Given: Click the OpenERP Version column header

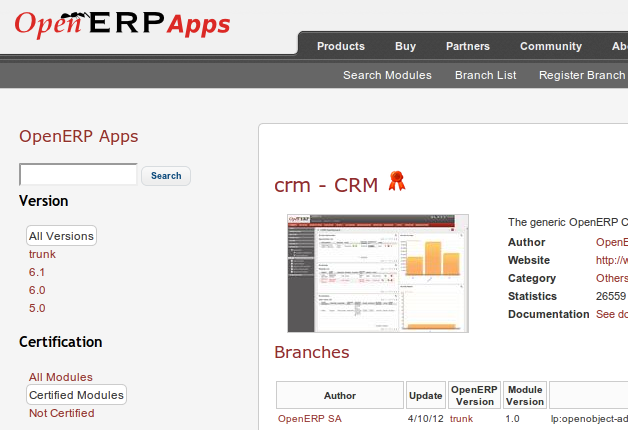Looking at the screenshot, I should pyautogui.click(x=474, y=395).
